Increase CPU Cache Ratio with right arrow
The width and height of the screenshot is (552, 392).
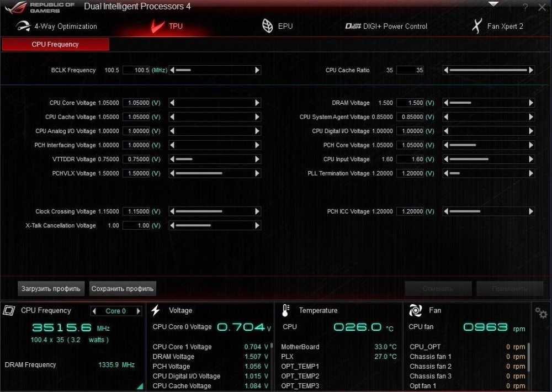[531, 70]
